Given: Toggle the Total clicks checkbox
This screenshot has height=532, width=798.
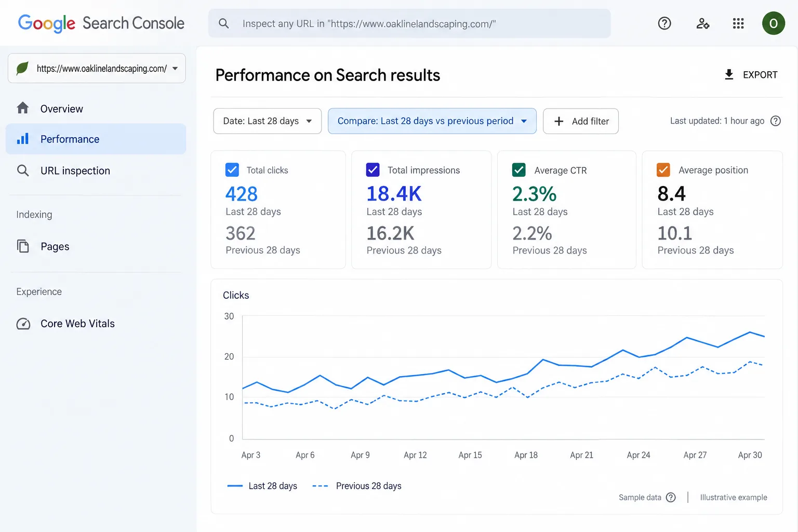Looking at the screenshot, I should (232, 170).
